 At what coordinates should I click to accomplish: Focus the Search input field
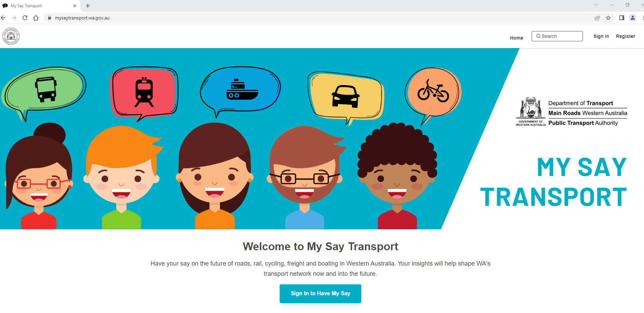click(557, 36)
